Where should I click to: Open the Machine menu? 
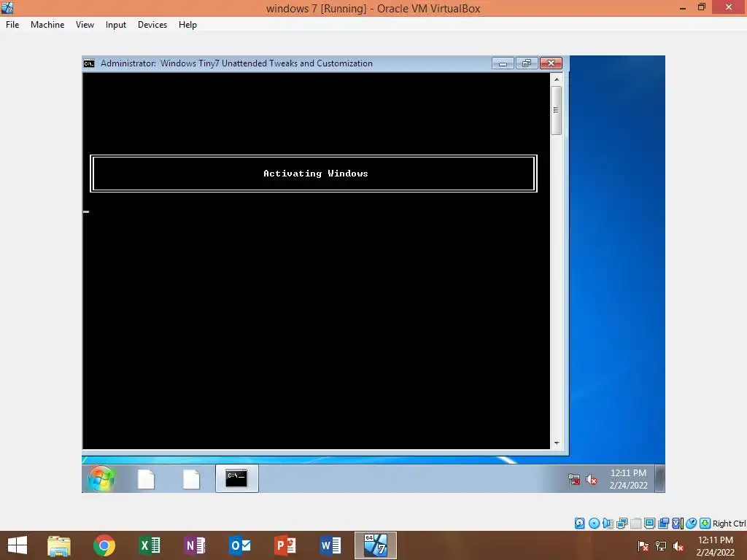[47, 25]
